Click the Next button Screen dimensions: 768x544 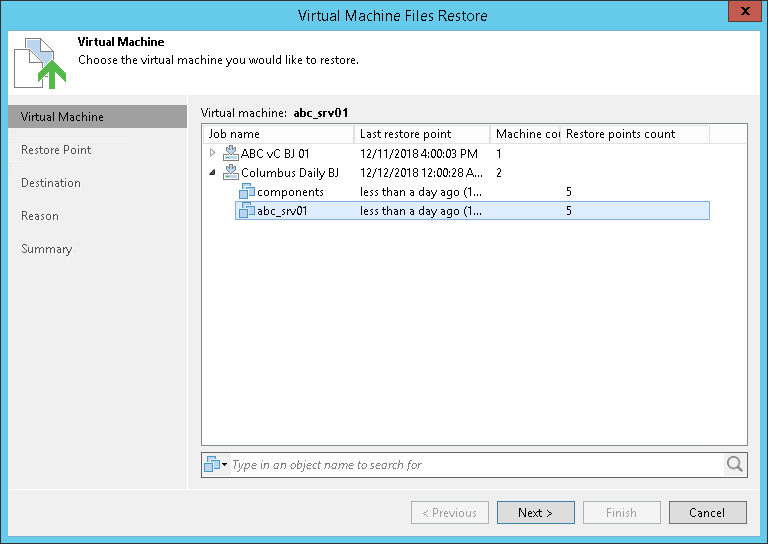(536, 513)
